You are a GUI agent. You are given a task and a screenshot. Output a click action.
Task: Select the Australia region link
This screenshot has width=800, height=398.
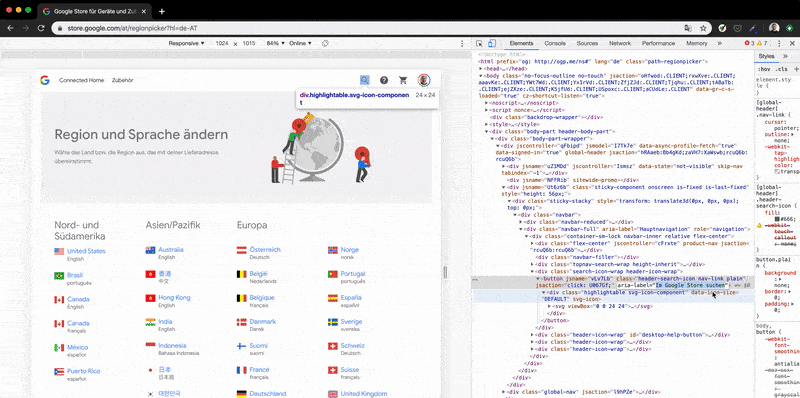171,250
